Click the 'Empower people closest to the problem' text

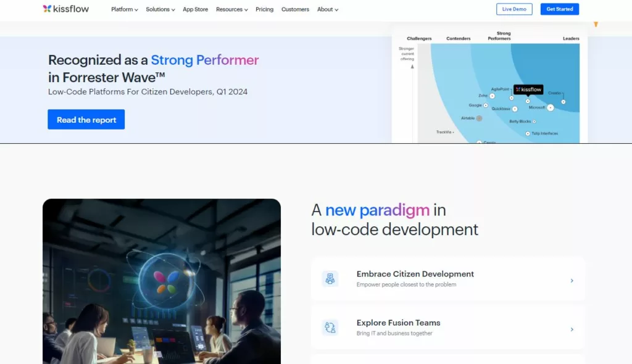[x=406, y=284]
